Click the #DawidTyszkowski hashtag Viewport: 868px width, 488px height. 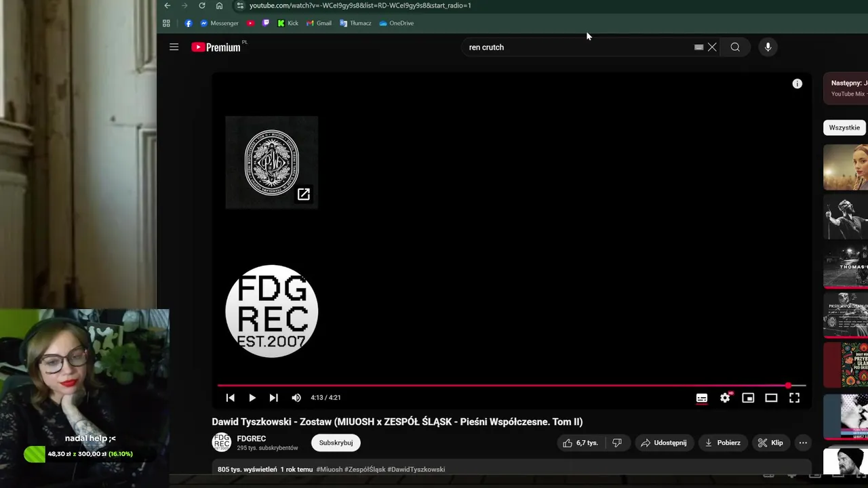coord(416,469)
